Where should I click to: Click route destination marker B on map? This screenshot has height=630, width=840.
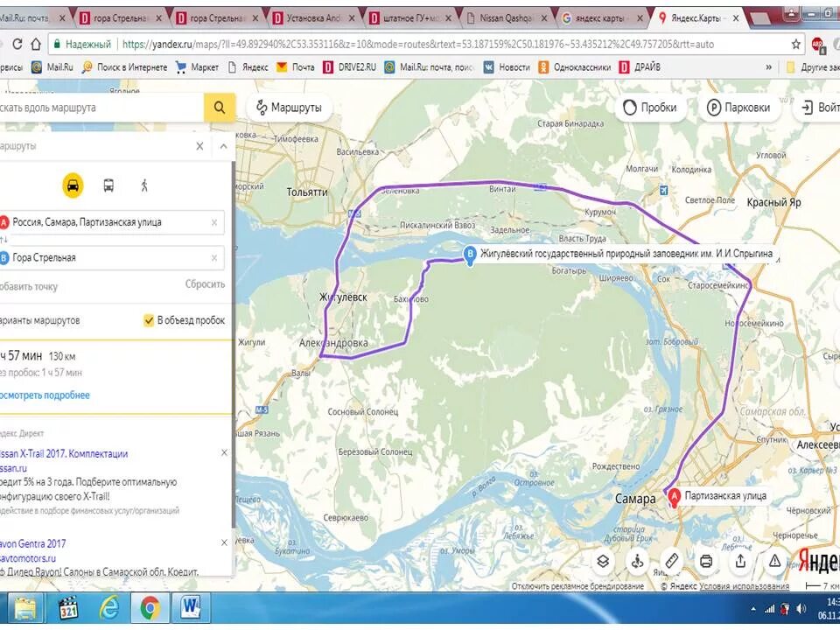pyautogui.click(x=470, y=255)
